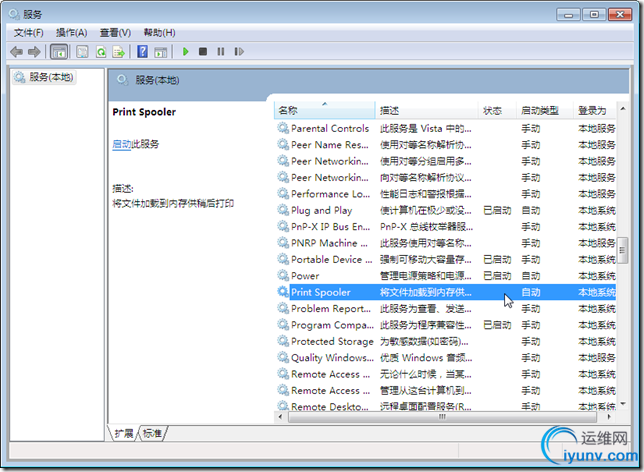The height and width of the screenshot is (472, 644).
Task: Open the 操作(A) menu
Action: point(71,32)
